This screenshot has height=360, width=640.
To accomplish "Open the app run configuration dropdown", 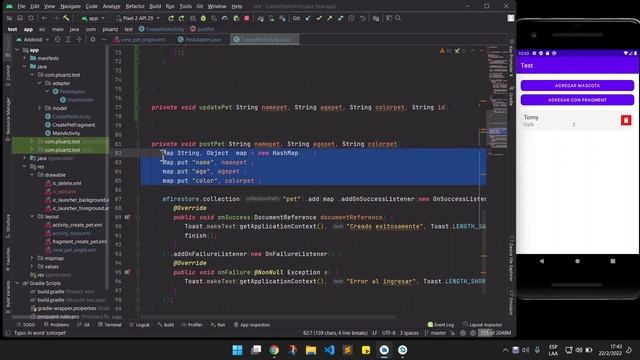I will 93,18.
